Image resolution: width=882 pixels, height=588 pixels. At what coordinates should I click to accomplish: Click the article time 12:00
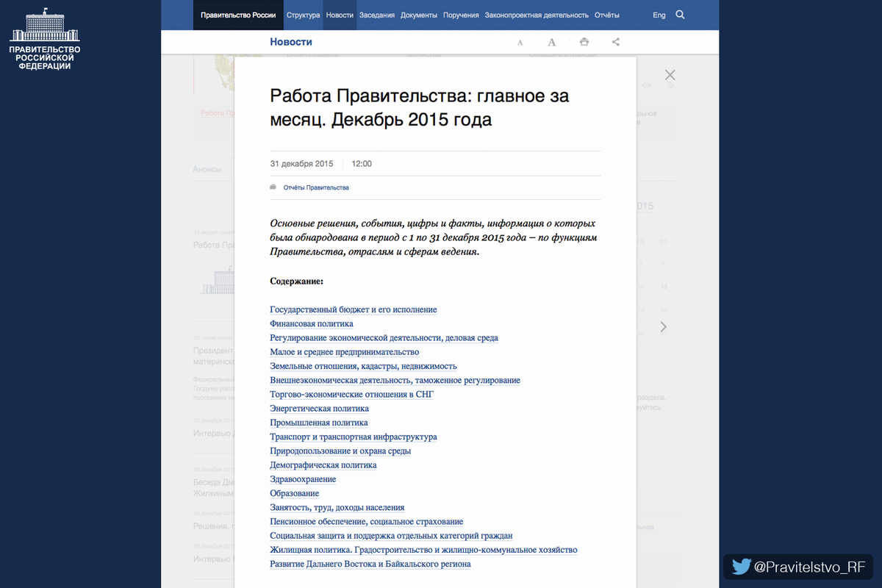[362, 164]
